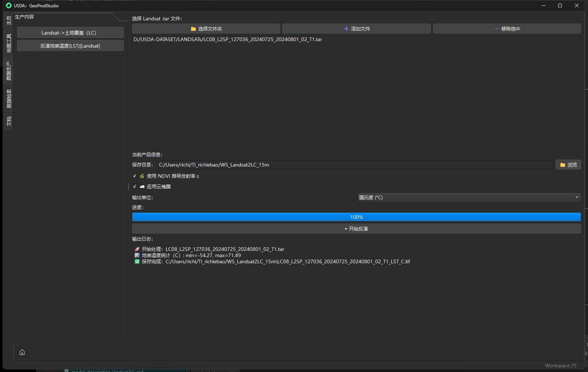Click the 保存目录 path input field
This screenshot has height=372, width=588.
point(355,165)
